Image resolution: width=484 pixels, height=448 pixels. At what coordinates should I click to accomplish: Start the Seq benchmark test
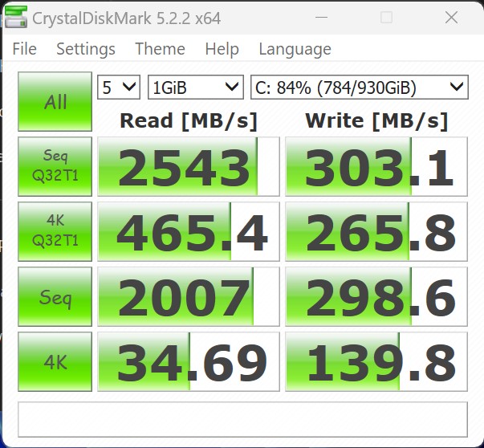(x=55, y=297)
